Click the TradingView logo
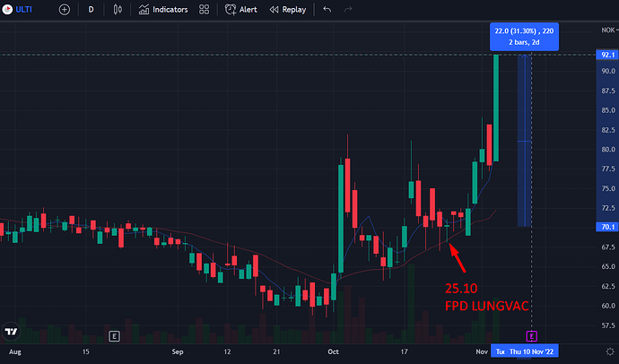This screenshot has width=619, height=364. point(11,331)
